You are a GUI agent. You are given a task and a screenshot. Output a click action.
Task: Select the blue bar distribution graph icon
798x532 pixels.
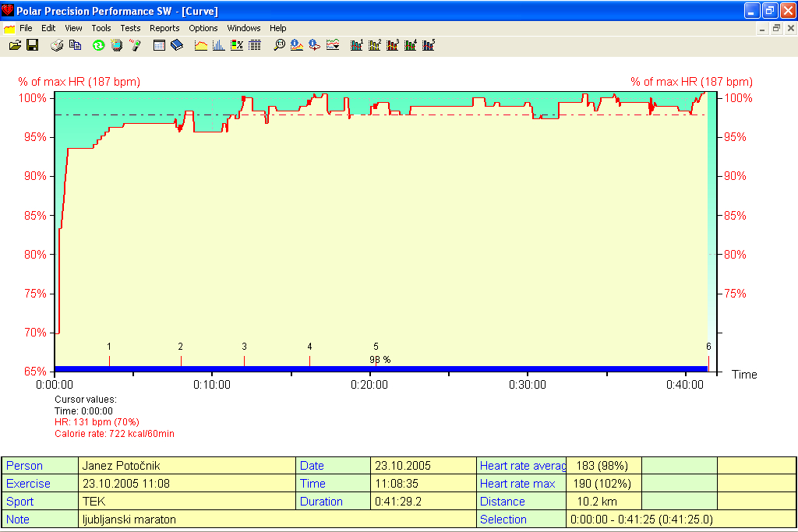pyautogui.click(x=219, y=45)
